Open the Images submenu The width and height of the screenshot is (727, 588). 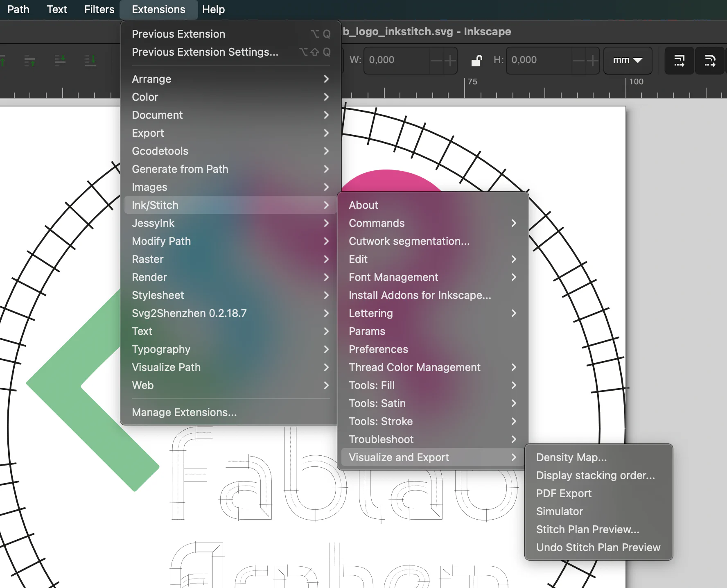tap(231, 187)
